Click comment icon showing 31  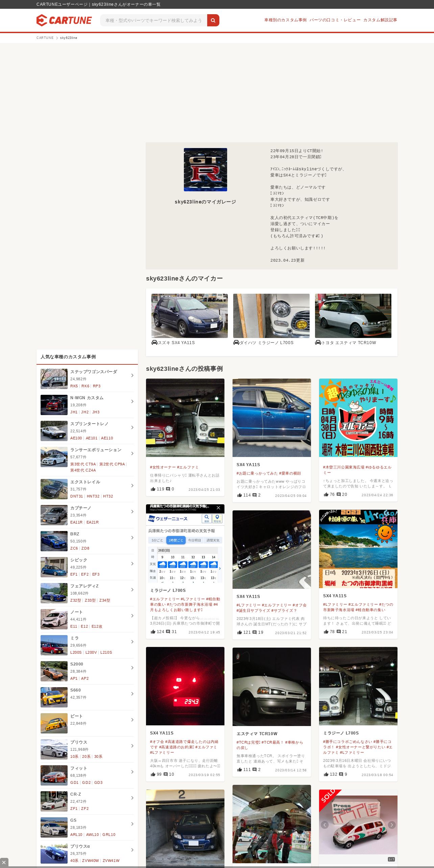pyautogui.click(x=168, y=632)
